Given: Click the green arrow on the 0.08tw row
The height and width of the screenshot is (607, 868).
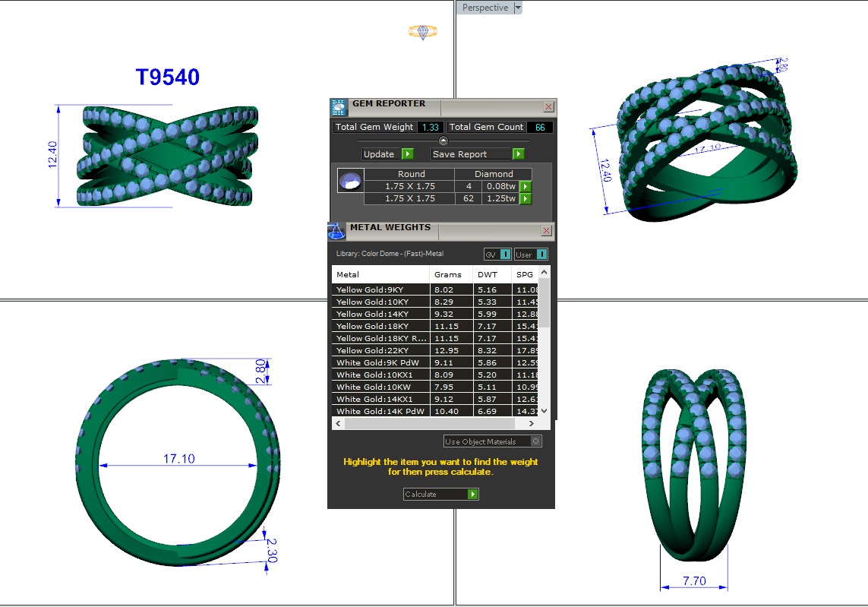Looking at the screenshot, I should pos(526,187).
